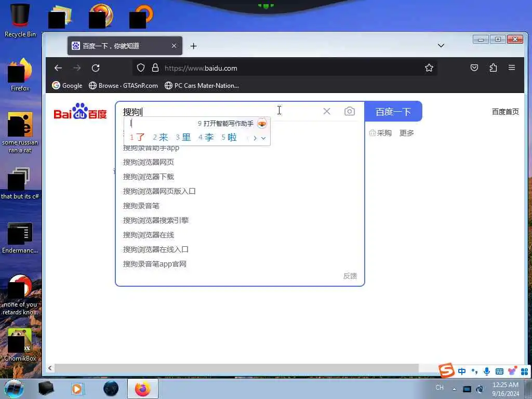Open the Sogou soft keyboard icon
Image resolution: width=532 pixels, height=399 pixels.
499,371
